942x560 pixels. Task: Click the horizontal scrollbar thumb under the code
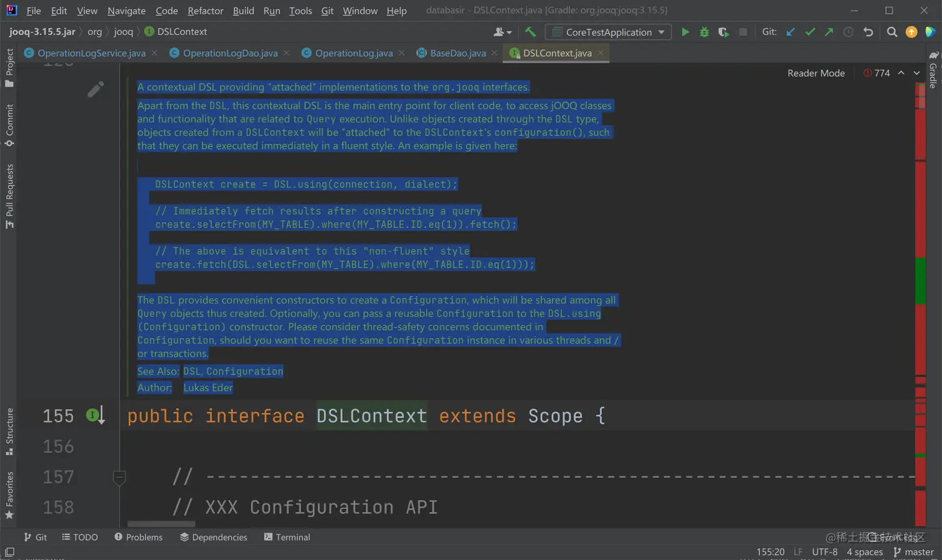click(161, 524)
